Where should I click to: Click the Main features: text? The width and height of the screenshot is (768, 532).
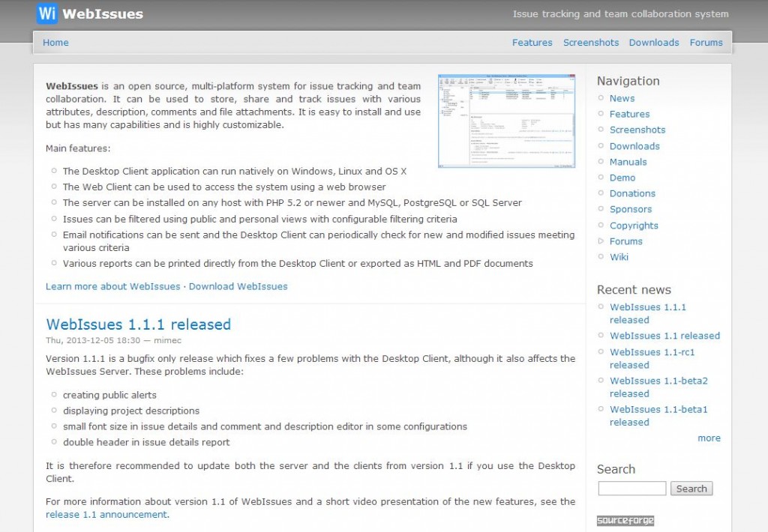coord(78,148)
